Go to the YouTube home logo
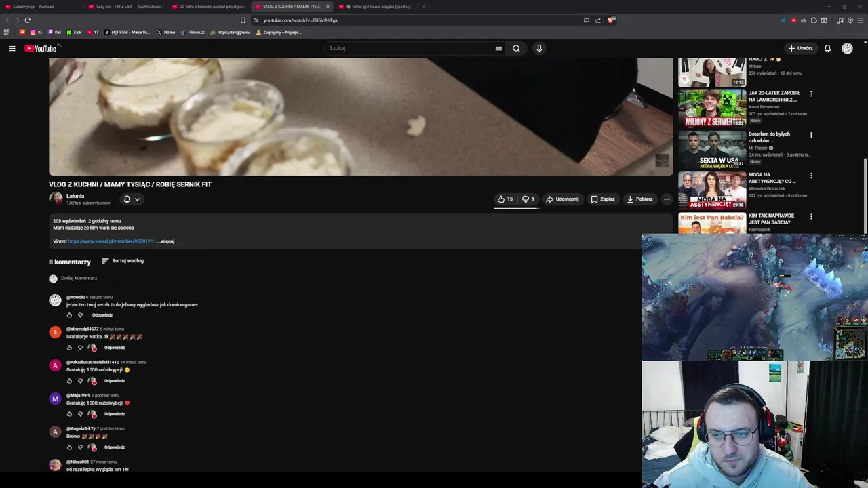Image resolution: width=868 pixels, height=488 pixels. pyautogui.click(x=41, y=48)
